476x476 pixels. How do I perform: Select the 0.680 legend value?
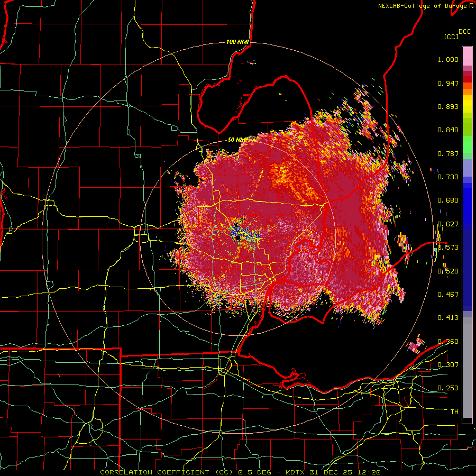[448, 200]
